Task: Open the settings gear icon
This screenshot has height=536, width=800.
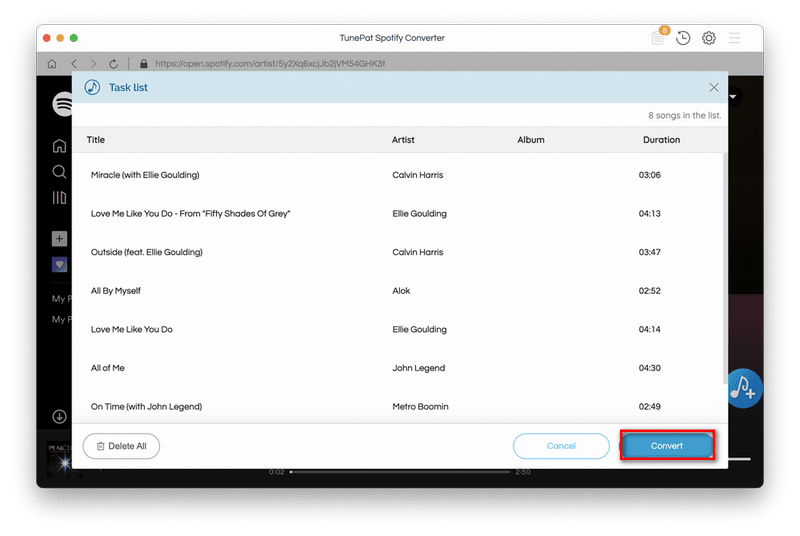Action: [709, 38]
